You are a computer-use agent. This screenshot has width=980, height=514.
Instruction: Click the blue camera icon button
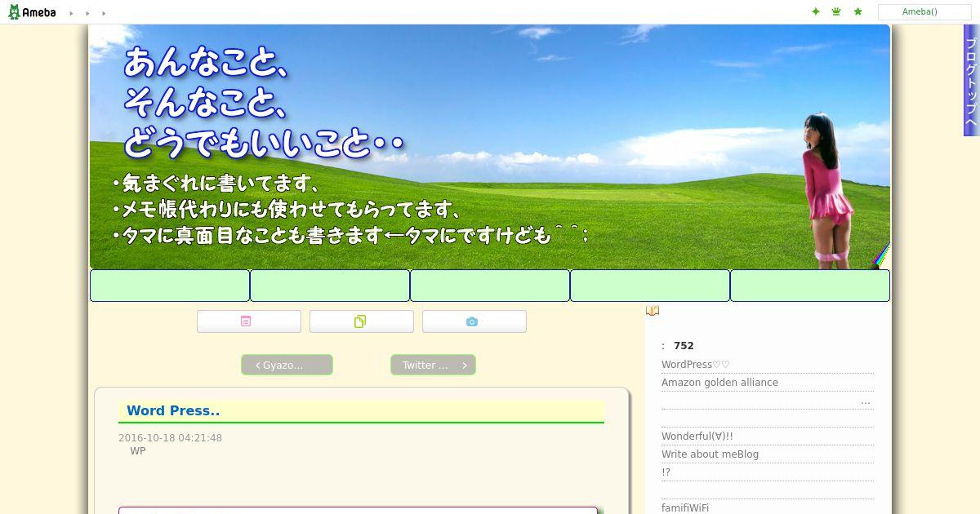pos(474,321)
